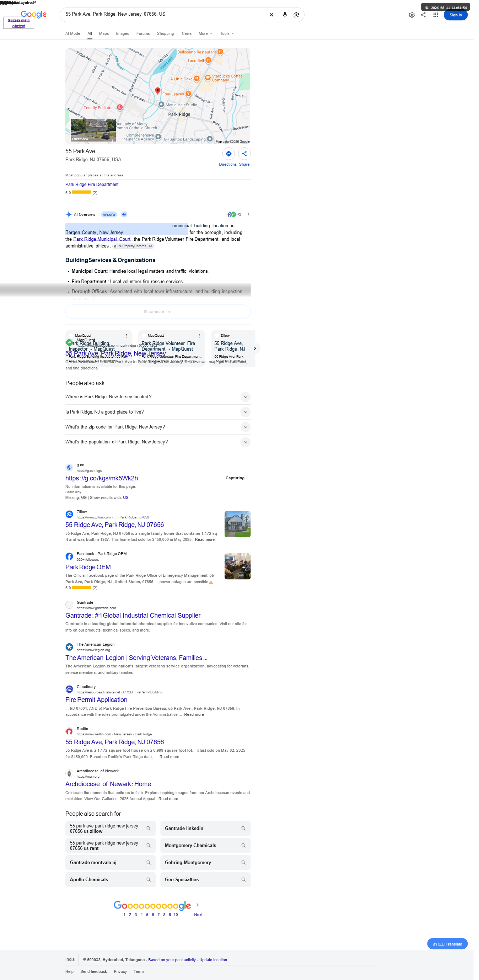
Task: Open the Tools dropdown
Action: [227, 33]
